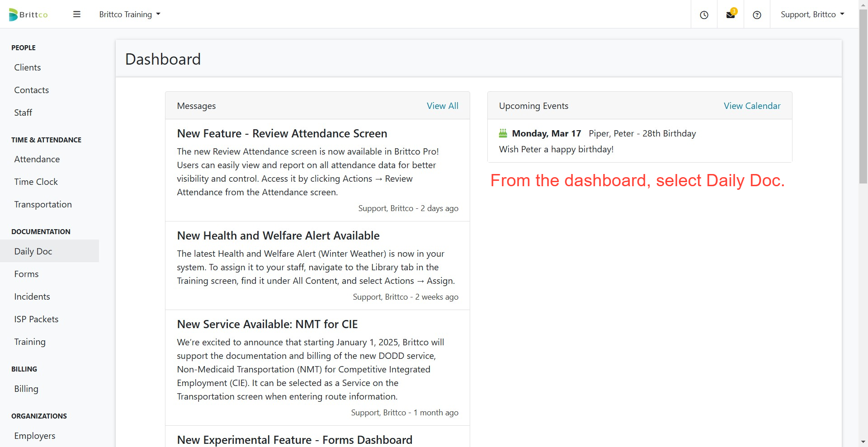Screen dimensions: 868x447
Task: Click the birthday cake event icon
Action: pyautogui.click(x=503, y=133)
